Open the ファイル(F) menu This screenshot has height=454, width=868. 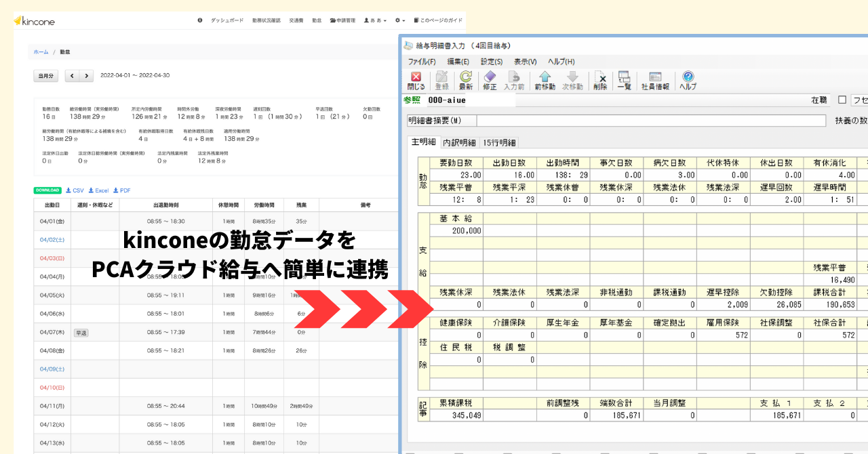pos(422,62)
